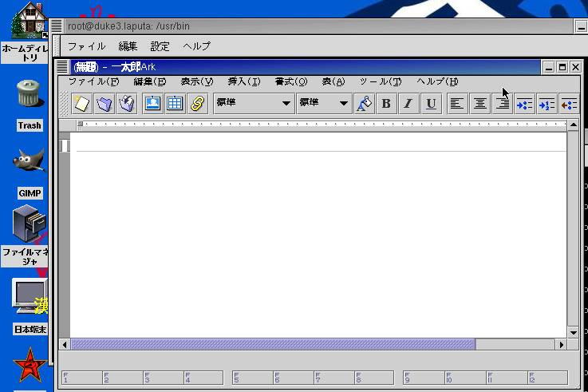Click the F11 function key button

[507, 378]
